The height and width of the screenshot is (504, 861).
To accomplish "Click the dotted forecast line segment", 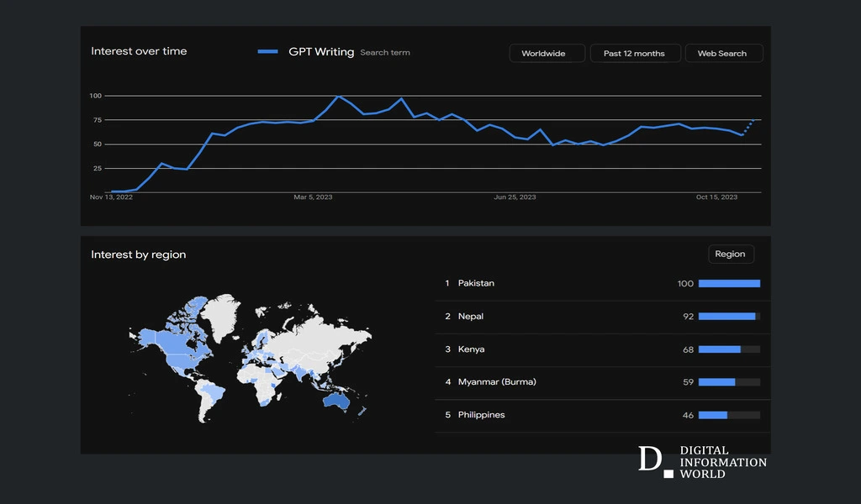I will 748,126.
